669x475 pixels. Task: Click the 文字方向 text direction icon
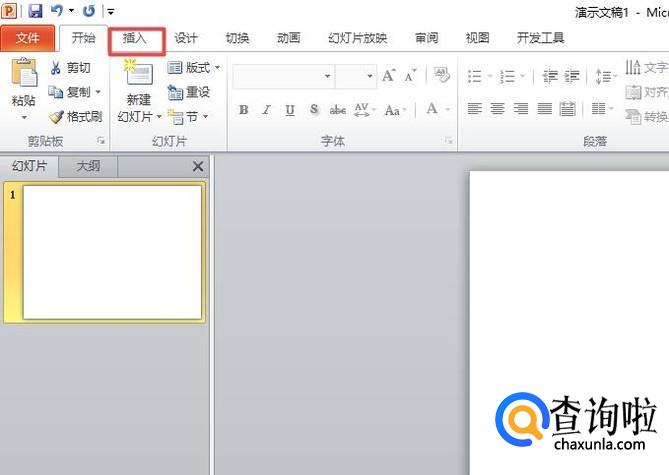pos(633,67)
